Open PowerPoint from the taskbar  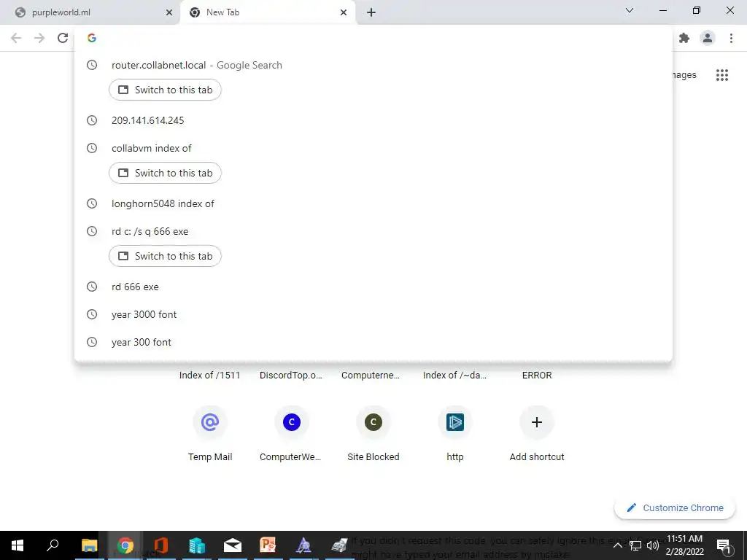[x=268, y=545]
